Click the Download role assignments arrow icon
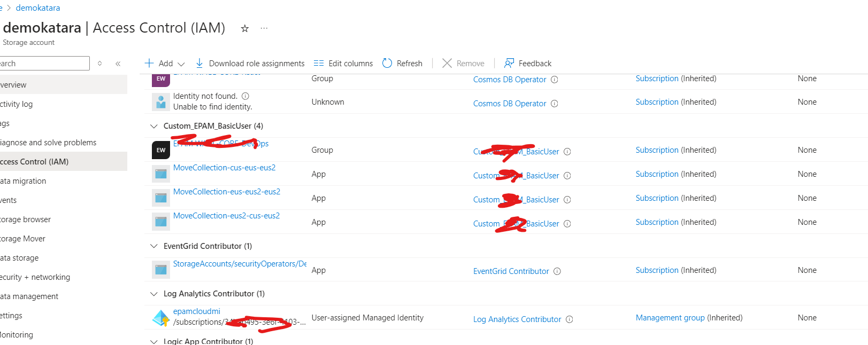868x345 pixels. click(x=199, y=63)
